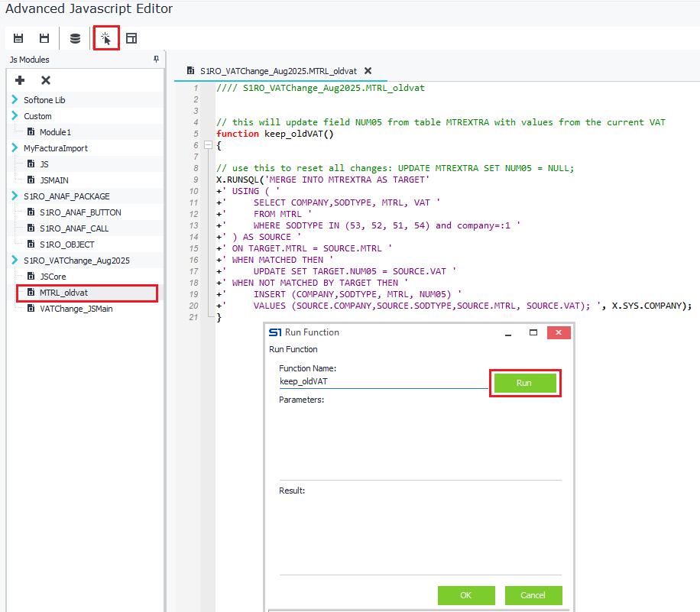Open the S1RO_OBJECT module
Screen dimensions: 700x612
67,244
